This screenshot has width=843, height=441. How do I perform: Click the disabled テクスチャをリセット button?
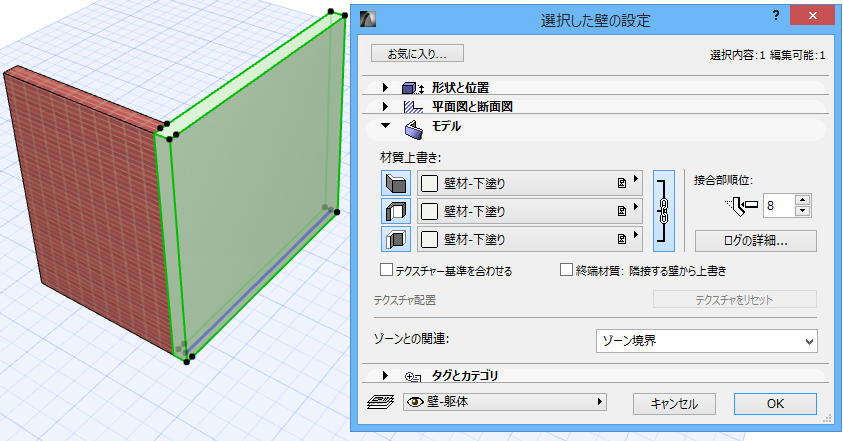734,300
